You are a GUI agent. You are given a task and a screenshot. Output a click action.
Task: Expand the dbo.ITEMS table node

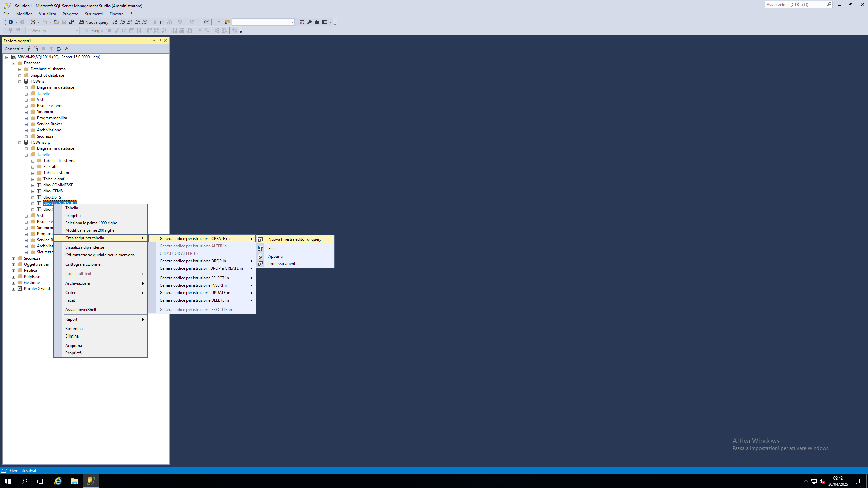coord(33,191)
